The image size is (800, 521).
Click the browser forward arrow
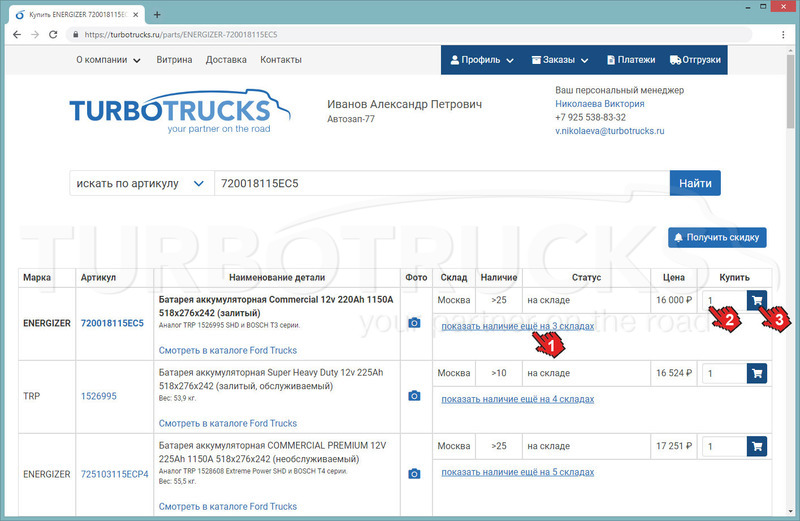(x=35, y=35)
